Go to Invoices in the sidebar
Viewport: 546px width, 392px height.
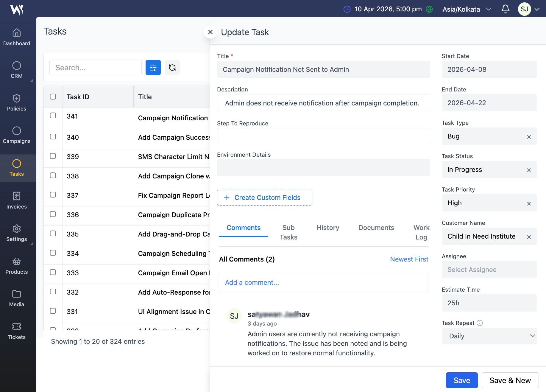(17, 200)
